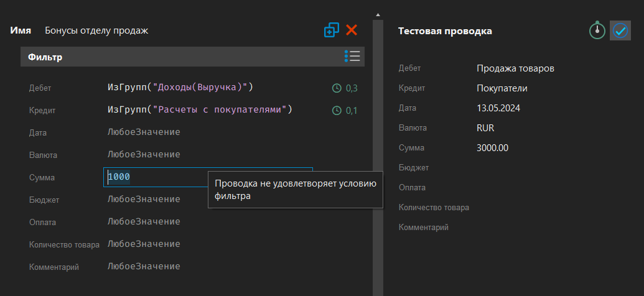Screen dimensions: 644x296
Task: Click the test date 13.05.2024
Action: 498,108
